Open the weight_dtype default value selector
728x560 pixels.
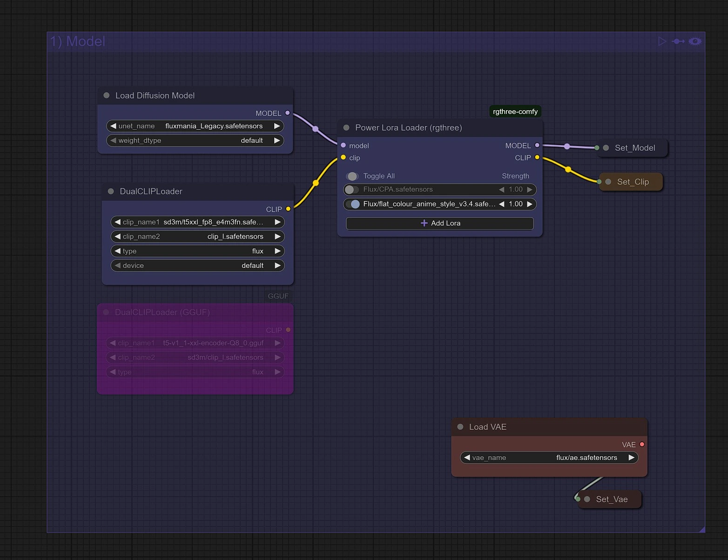pyautogui.click(x=195, y=140)
